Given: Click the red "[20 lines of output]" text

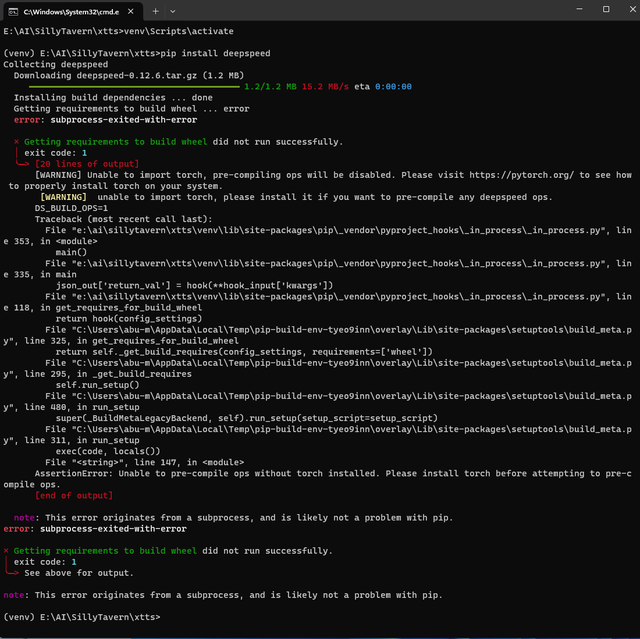Looking at the screenshot, I should point(87,164).
